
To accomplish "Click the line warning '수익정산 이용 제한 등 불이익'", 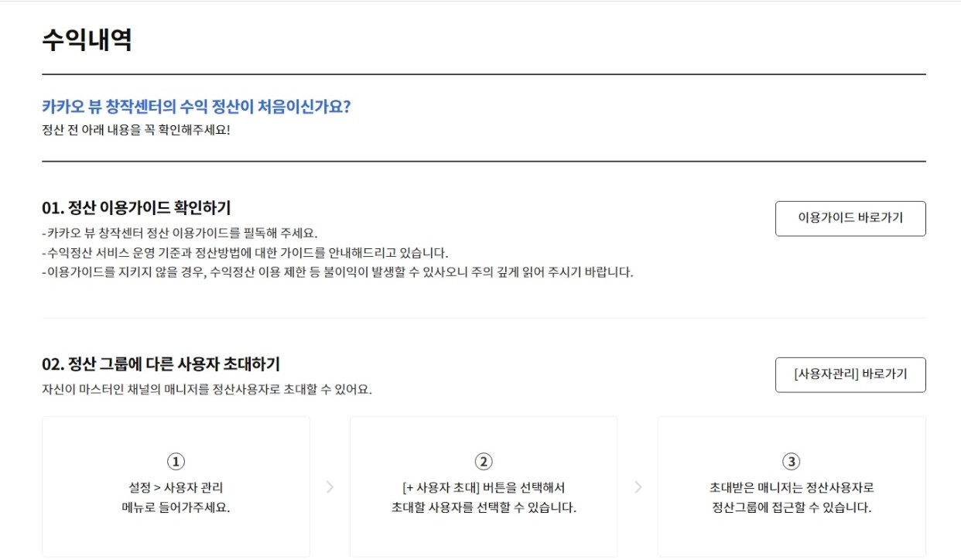I will coord(337,273).
